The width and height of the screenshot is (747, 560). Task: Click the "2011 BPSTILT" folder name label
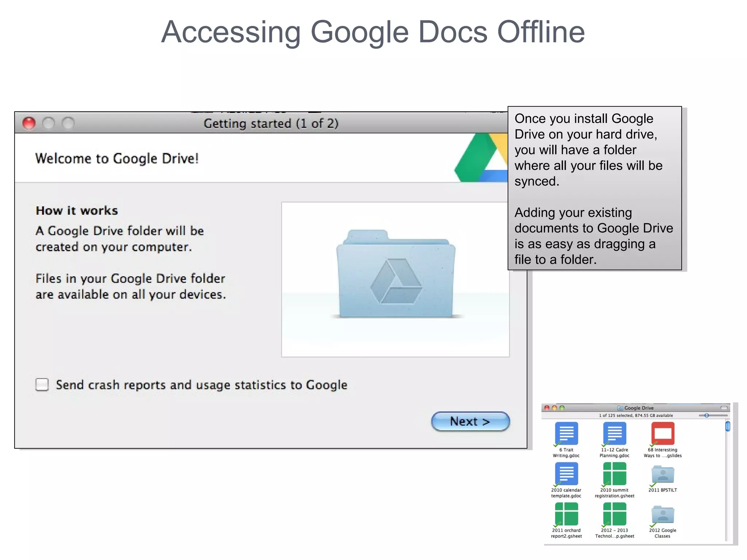click(x=662, y=490)
